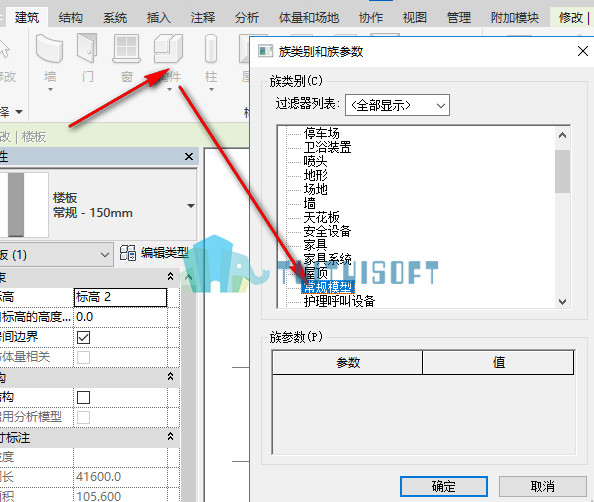
Task: Select 喷头 in the category list
Action: coord(315,161)
